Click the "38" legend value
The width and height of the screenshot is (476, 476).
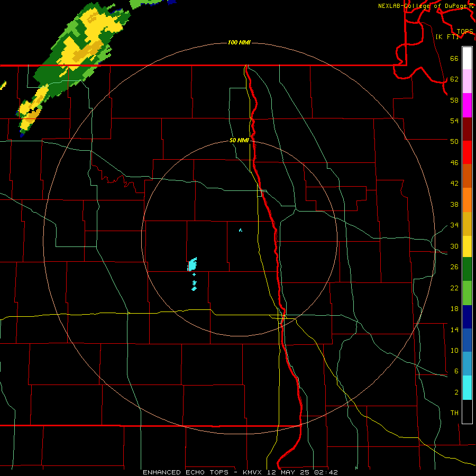[454, 205]
